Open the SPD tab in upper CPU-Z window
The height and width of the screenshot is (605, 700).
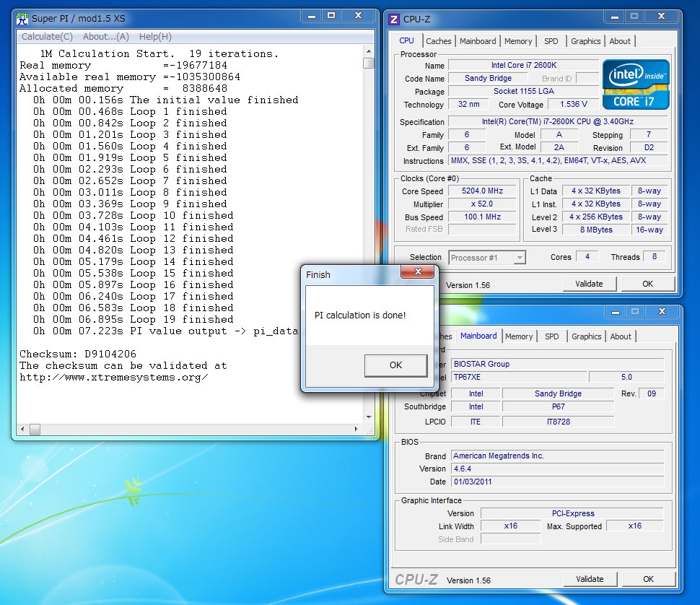pos(551,41)
